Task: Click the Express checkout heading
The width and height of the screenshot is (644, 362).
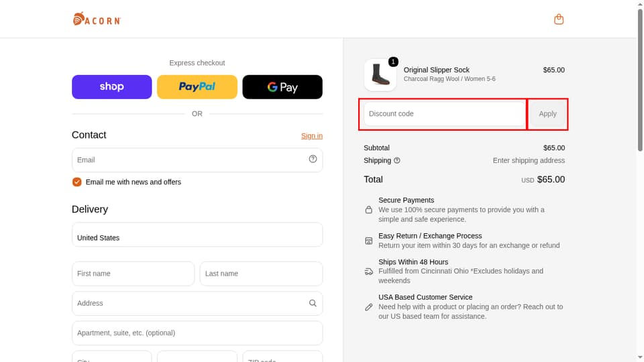Action: 197,63
